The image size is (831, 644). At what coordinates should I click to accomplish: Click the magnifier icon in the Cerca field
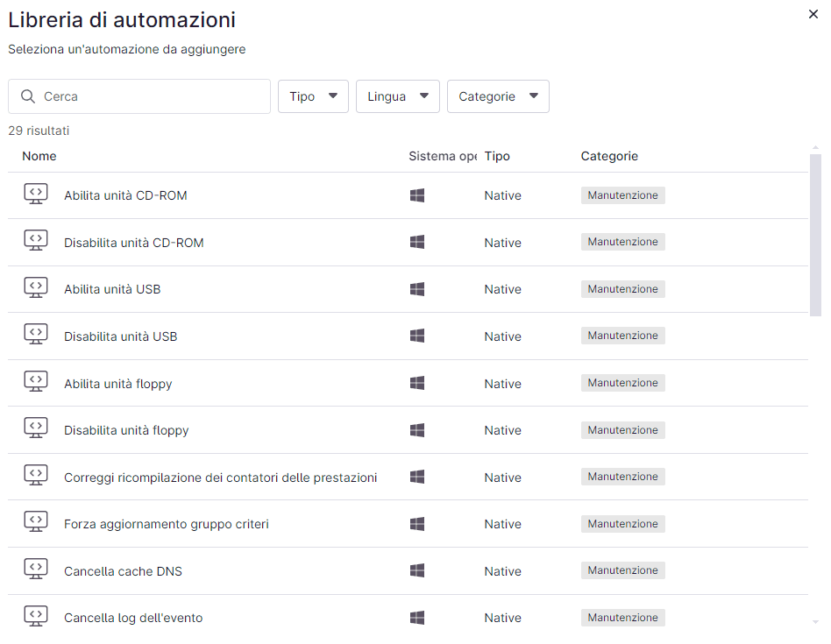pos(27,96)
